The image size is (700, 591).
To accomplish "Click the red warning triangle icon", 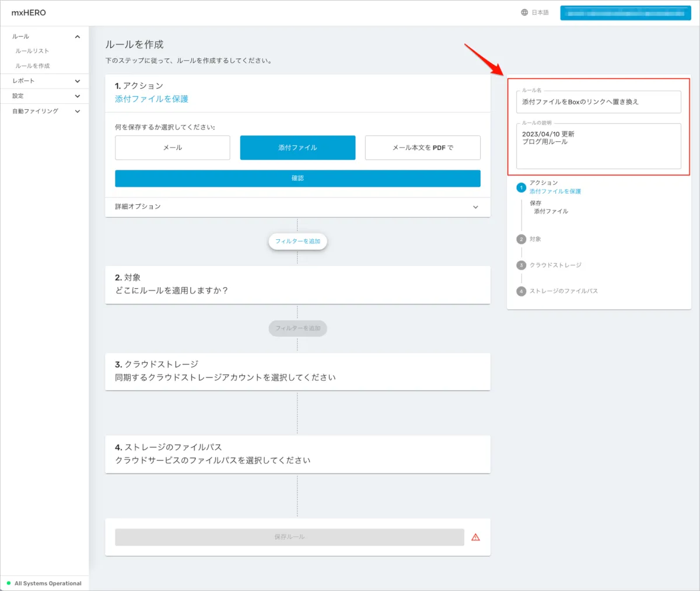I will 475,537.
